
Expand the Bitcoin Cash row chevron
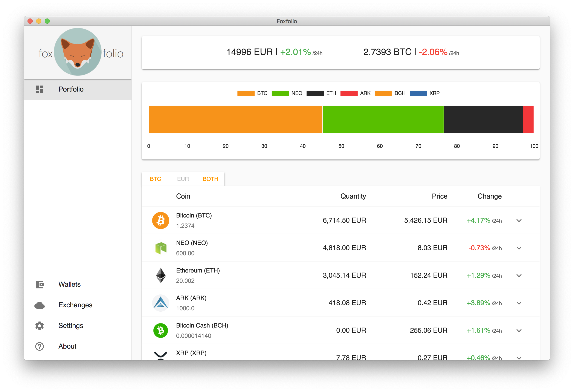pyautogui.click(x=519, y=331)
